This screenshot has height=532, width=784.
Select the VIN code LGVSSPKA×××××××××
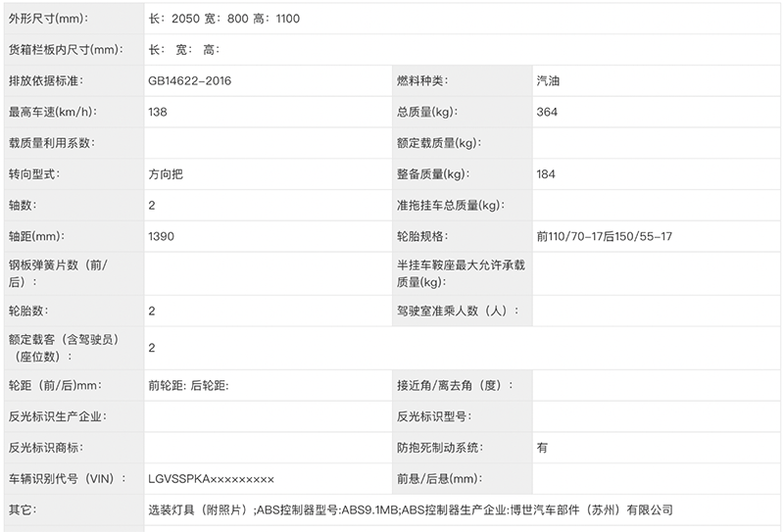point(211,479)
